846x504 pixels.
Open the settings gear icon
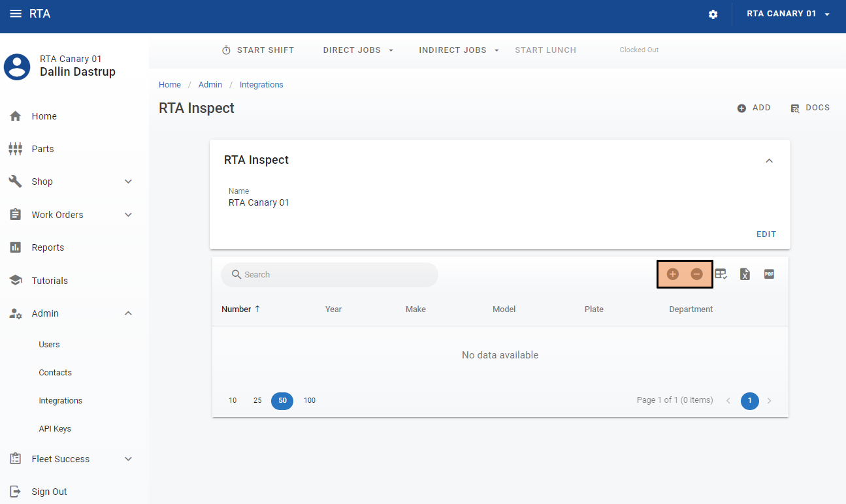click(713, 14)
